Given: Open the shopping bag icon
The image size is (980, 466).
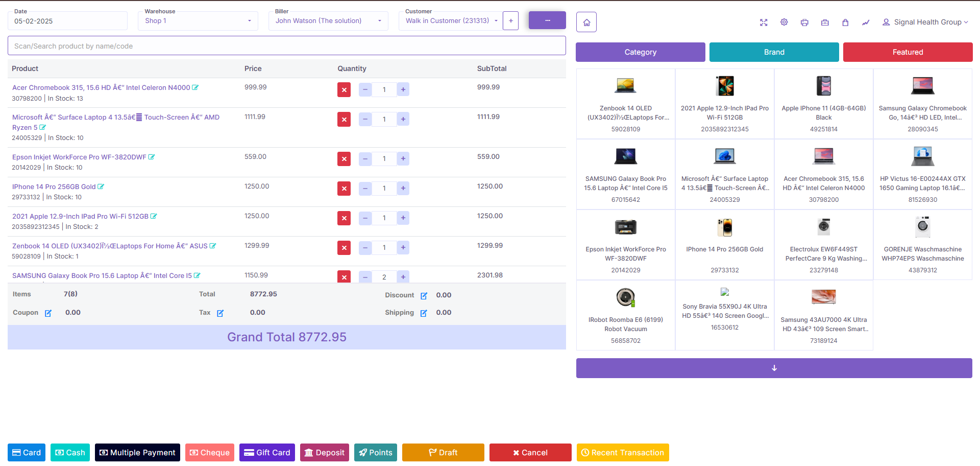Looking at the screenshot, I should click(845, 22).
